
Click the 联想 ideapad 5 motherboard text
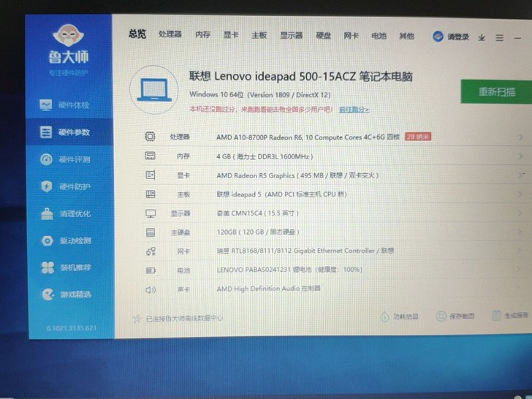click(x=281, y=194)
